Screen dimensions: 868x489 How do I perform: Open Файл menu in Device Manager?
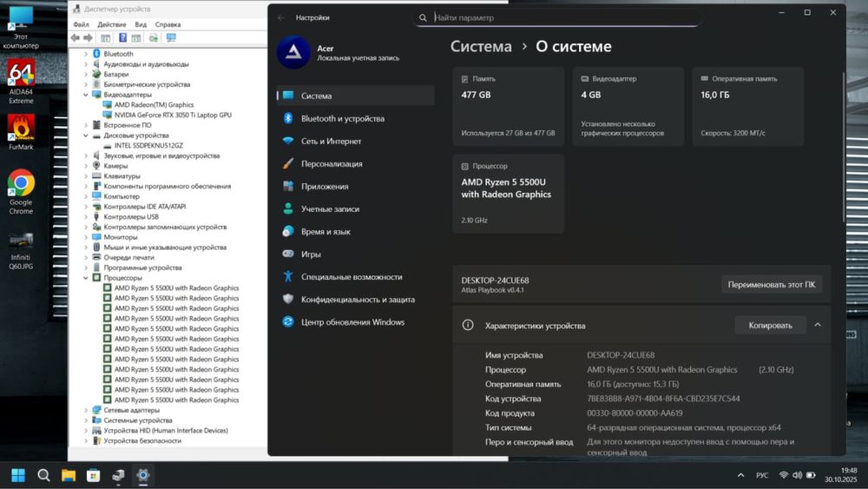81,24
